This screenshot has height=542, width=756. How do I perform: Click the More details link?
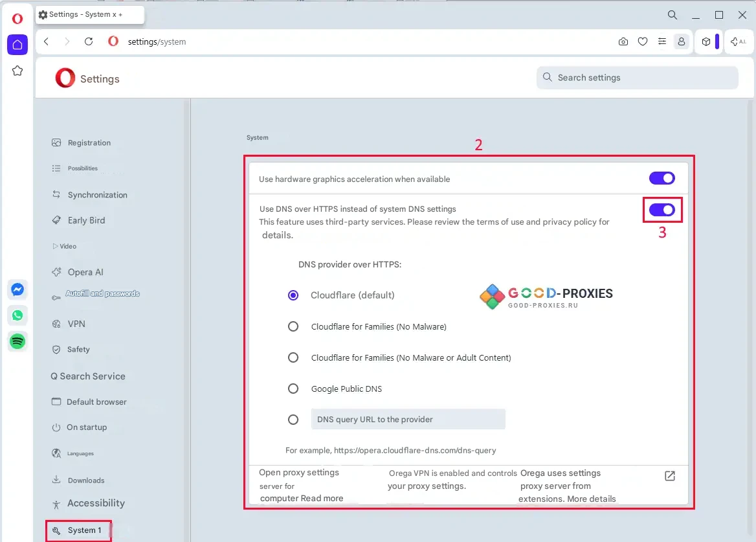tap(591, 499)
